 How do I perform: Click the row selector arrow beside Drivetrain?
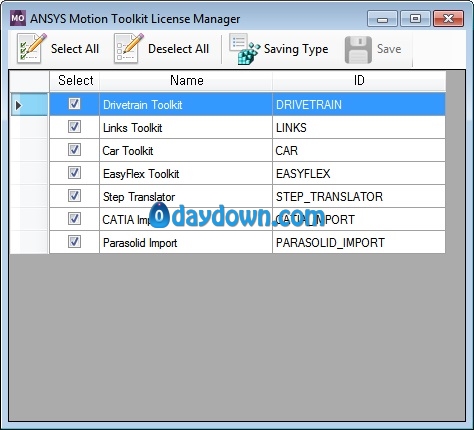click(19, 105)
